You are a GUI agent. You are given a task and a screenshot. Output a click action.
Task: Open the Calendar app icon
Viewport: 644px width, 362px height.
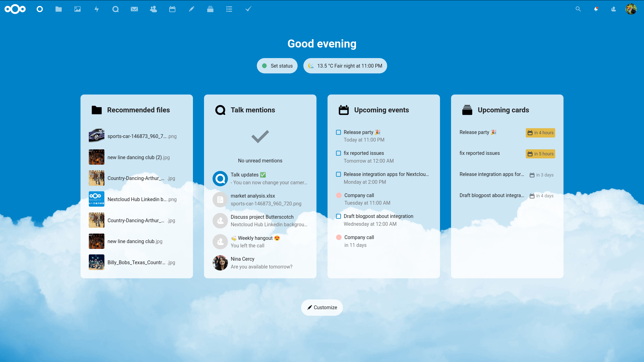[x=172, y=9]
